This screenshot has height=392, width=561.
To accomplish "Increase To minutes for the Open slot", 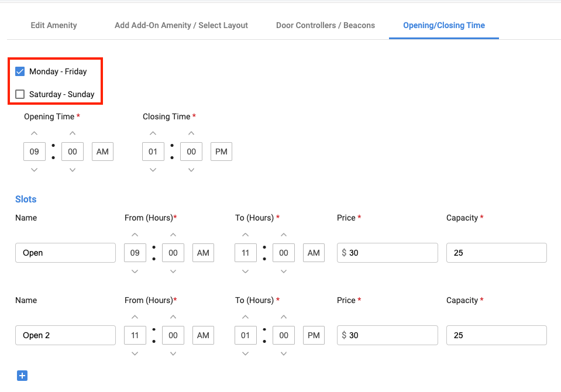I will point(284,235).
